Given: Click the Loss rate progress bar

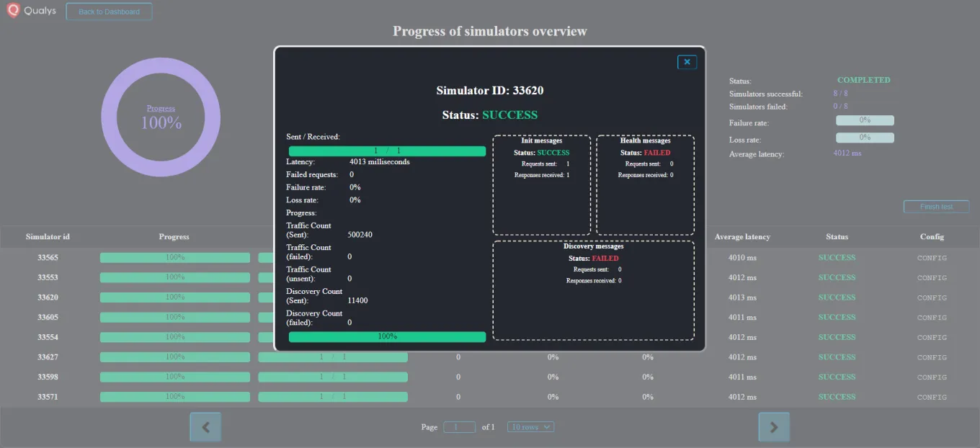Looking at the screenshot, I should click(865, 137).
